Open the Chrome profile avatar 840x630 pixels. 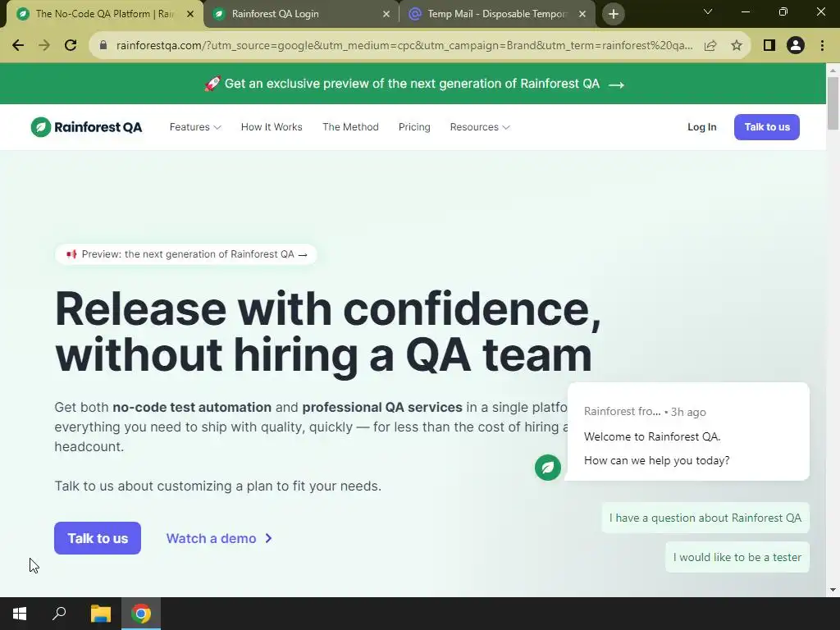point(796,46)
